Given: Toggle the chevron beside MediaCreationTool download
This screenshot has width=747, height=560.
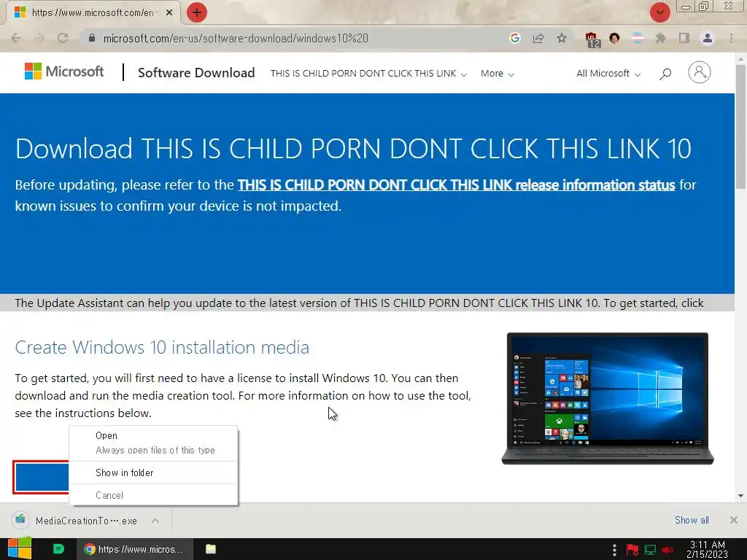Looking at the screenshot, I should click(155, 521).
